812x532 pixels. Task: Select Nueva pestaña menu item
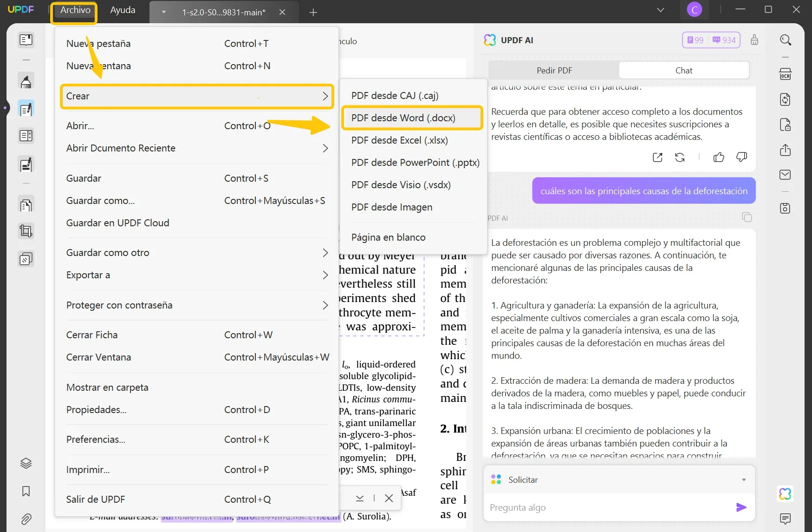coord(197,44)
